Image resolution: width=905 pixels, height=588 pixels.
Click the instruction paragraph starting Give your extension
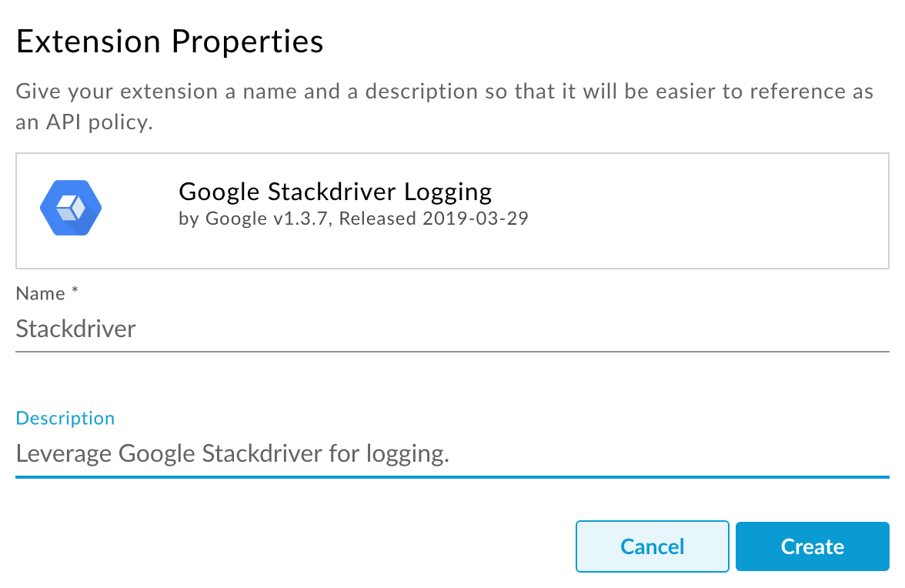[x=445, y=107]
